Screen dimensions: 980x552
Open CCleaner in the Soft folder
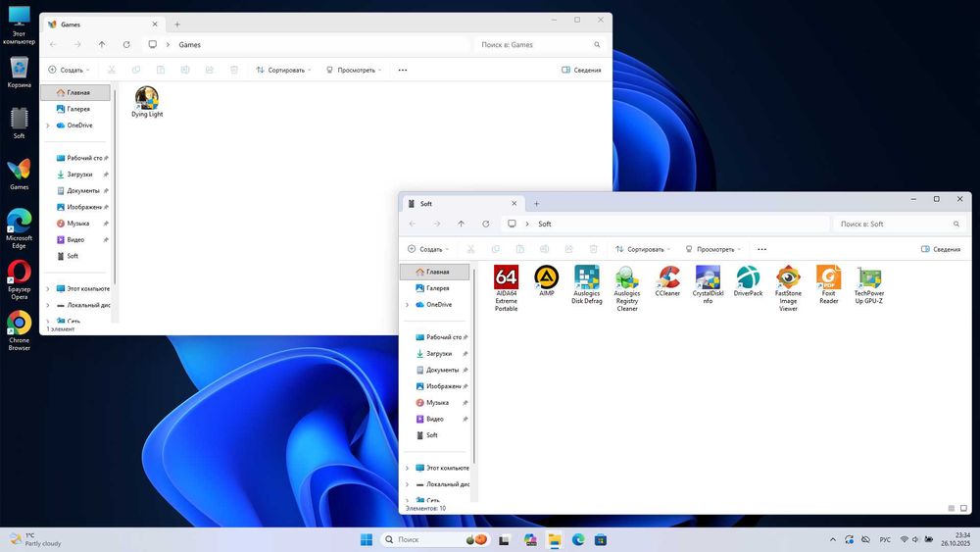pyautogui.click(x=667, y=278)
